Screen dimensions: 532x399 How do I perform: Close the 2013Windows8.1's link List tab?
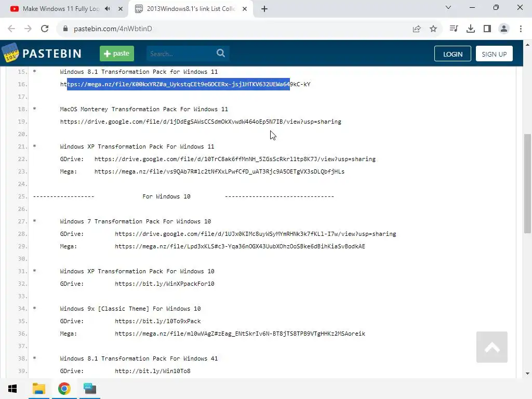(245, 9)
